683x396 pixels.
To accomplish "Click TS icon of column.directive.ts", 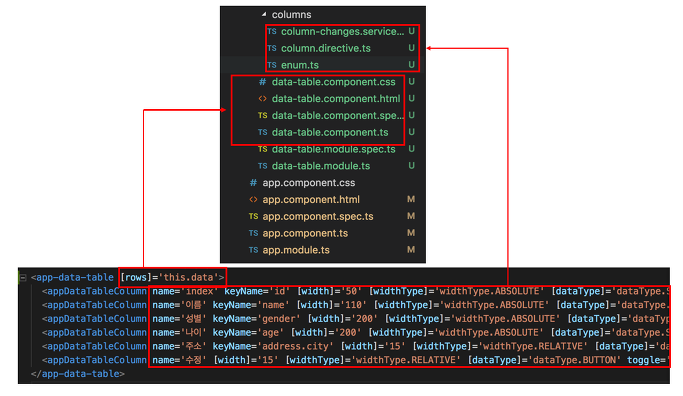I will [x=272, y=48].
